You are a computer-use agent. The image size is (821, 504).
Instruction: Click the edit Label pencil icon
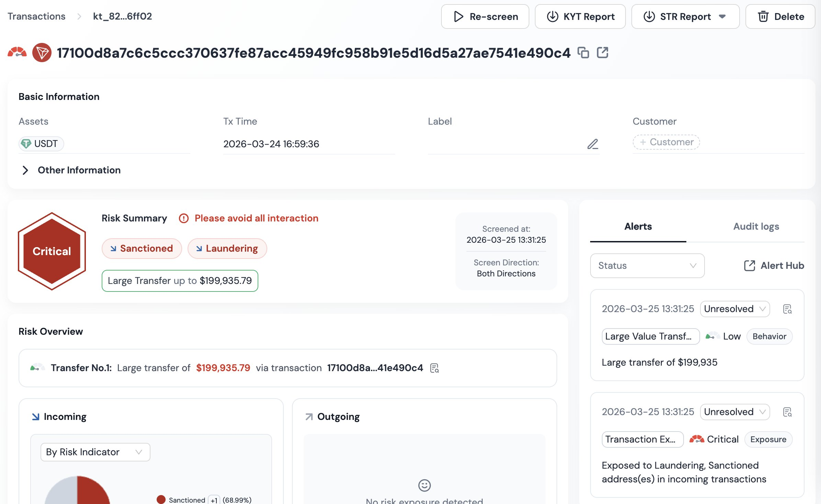[593, 144]
